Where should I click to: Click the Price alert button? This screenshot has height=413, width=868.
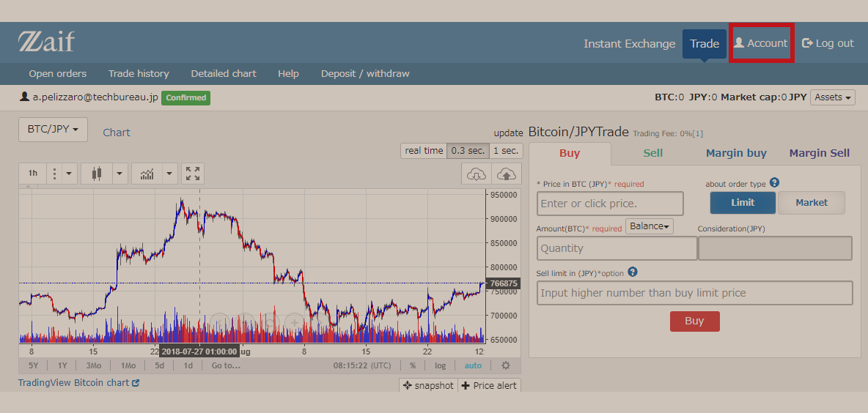coord(490,385)
